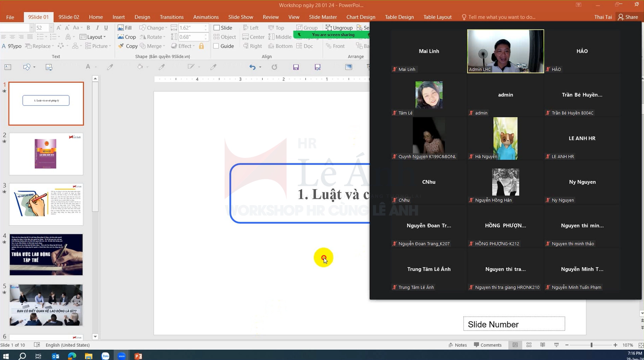Open Reading View from status bar
Screen dimensions: 644x360
pos(543,345)
